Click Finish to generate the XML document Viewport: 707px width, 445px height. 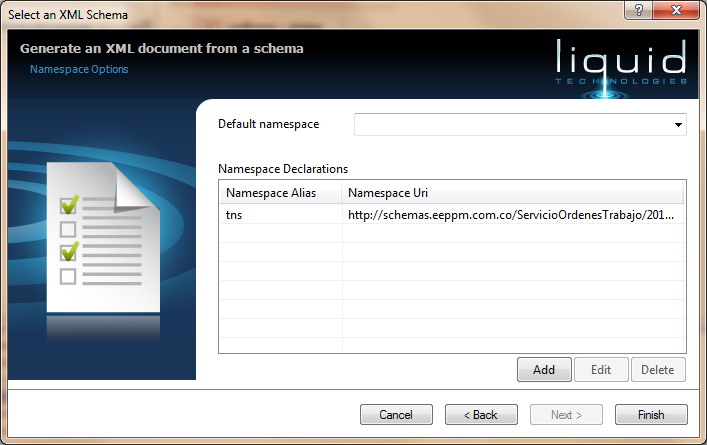pyautogui.click(x=651, y=414)
